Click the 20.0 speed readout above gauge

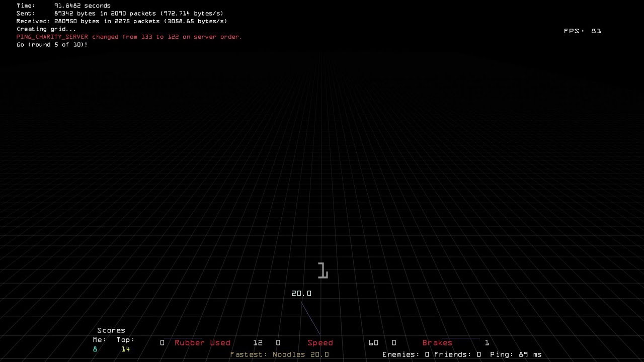point(301,293)
